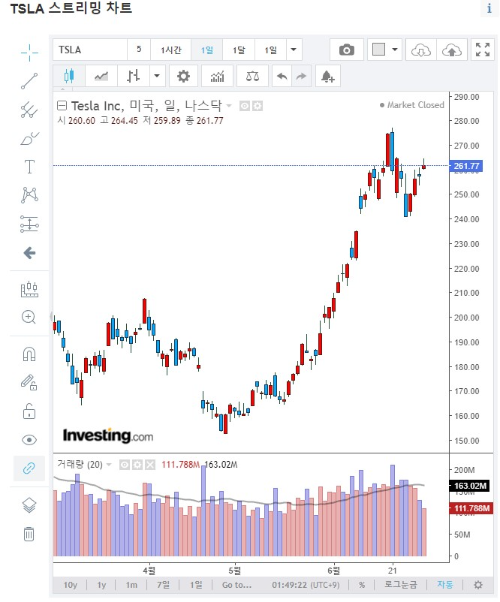Open bottom bar chart settings gear
The width and height of the screenshot is (500, 602).
478,585
